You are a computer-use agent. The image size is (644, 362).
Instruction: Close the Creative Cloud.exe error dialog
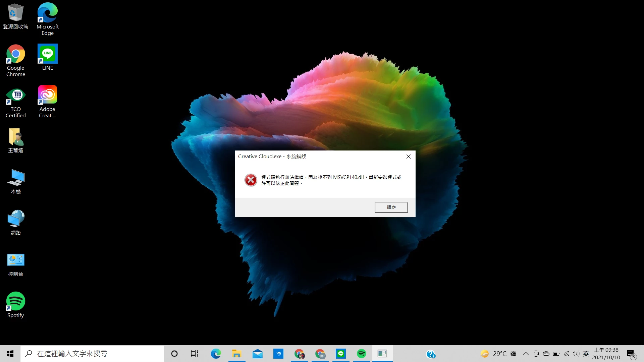408,157
